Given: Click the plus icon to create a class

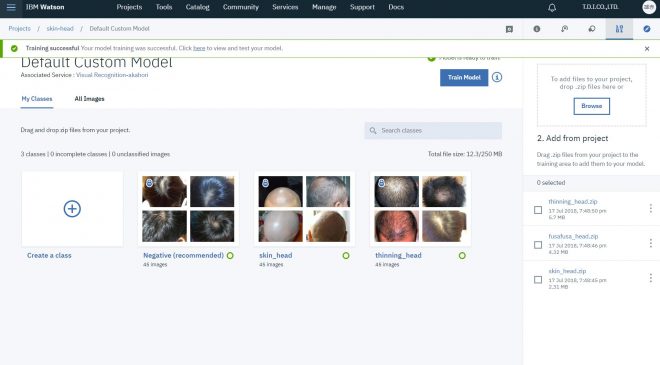Looking at the screenshot, I should [72, 209].
